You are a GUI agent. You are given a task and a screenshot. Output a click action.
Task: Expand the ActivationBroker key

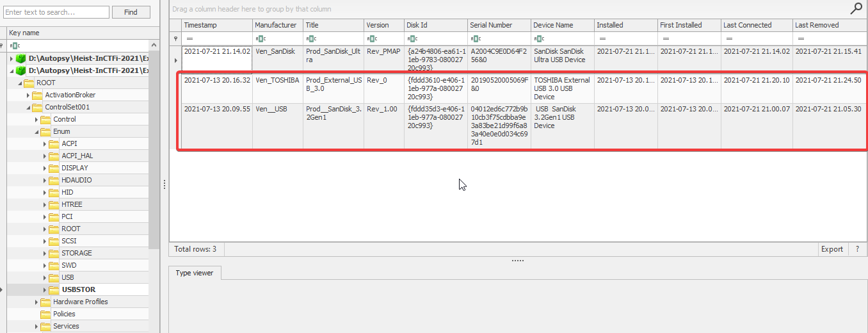[28, 95]
